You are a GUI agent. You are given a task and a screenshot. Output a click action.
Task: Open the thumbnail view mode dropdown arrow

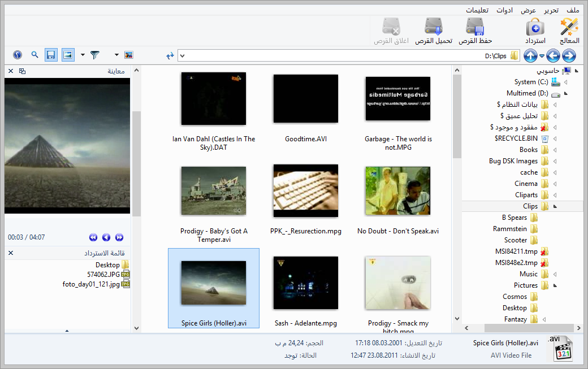(x=116, y=55)
